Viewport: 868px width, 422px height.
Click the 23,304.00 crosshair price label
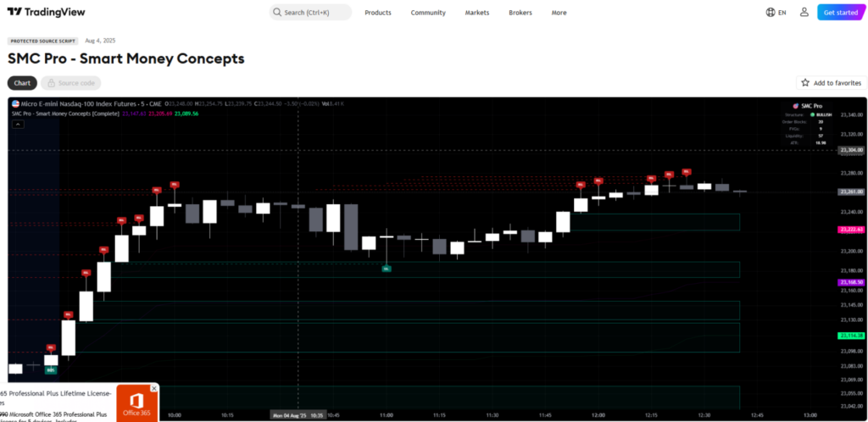click(x=851, y=150)
